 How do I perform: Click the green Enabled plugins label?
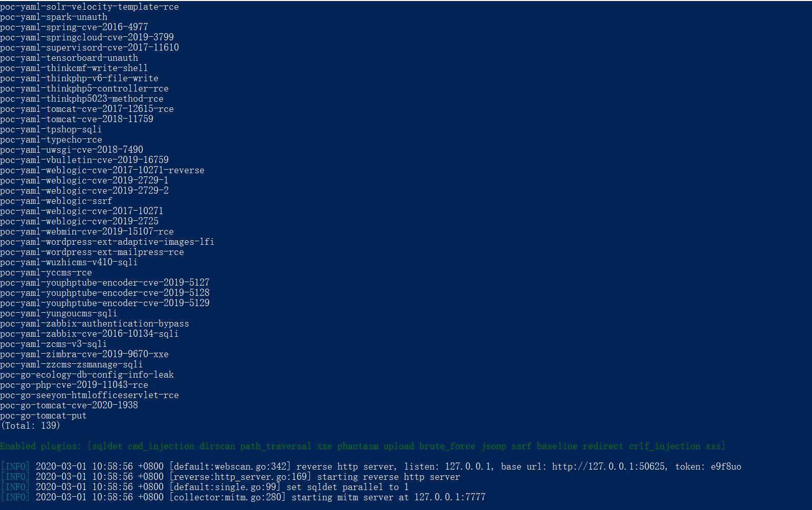point(41,446)
